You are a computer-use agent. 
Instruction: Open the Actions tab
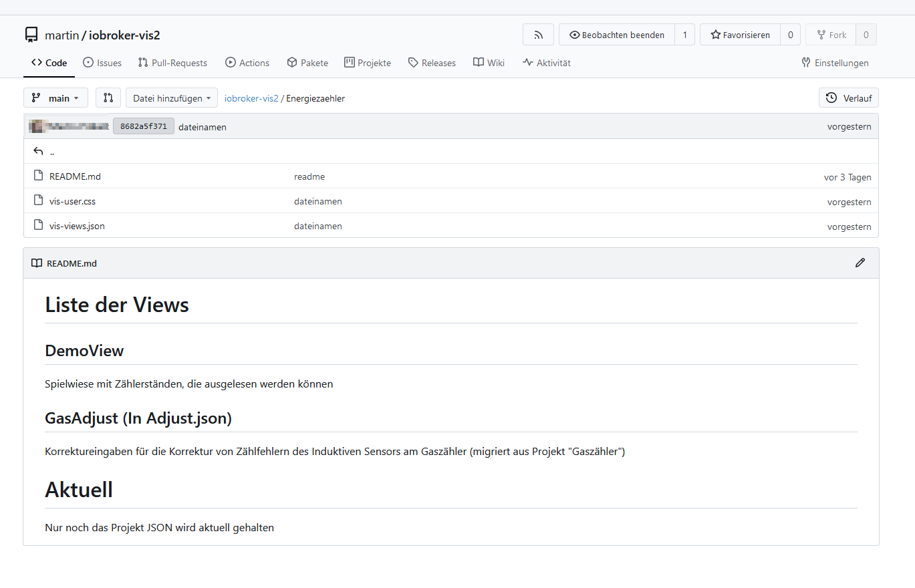247,63
